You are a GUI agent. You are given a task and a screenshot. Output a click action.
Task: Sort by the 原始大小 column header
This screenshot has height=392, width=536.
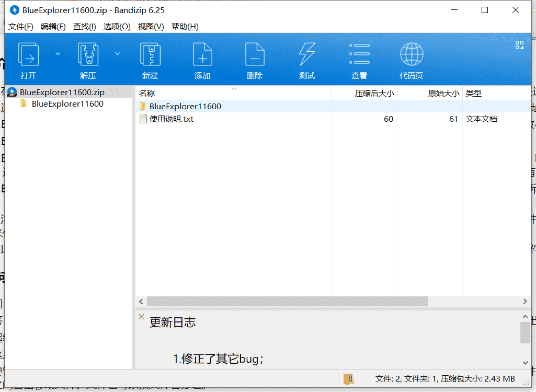click(430, 94)
